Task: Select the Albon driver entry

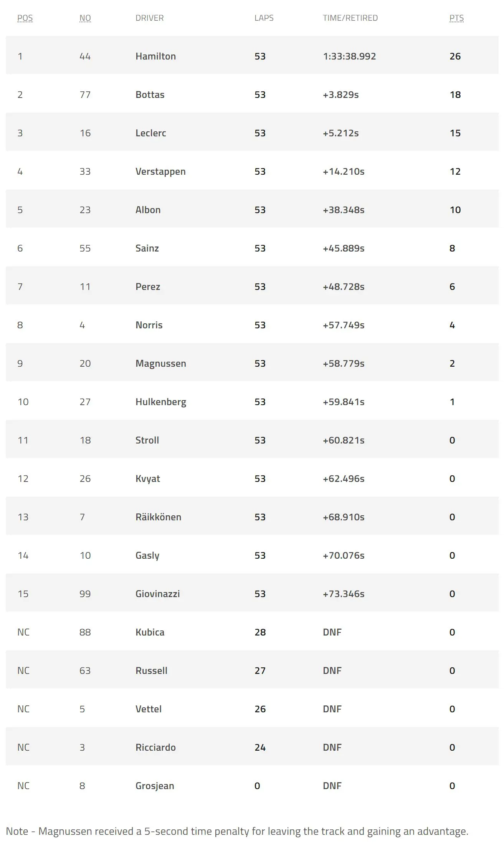Action: 148,210
